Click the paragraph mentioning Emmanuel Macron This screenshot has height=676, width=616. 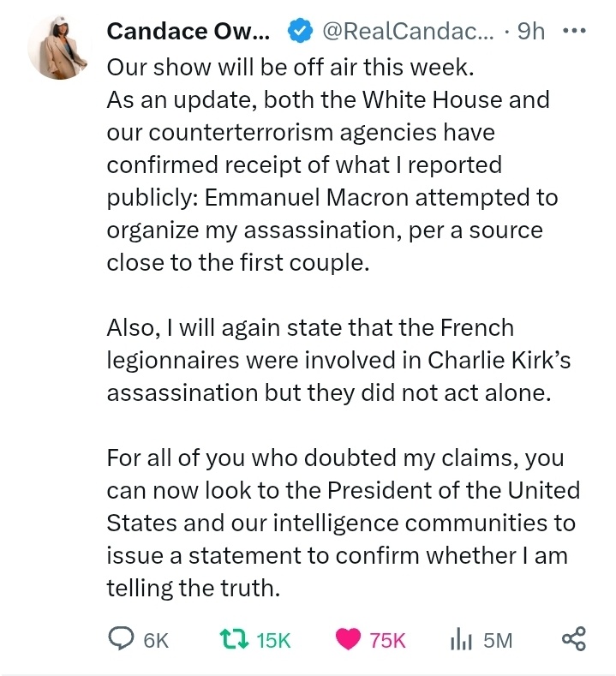(x=332, y=181)
